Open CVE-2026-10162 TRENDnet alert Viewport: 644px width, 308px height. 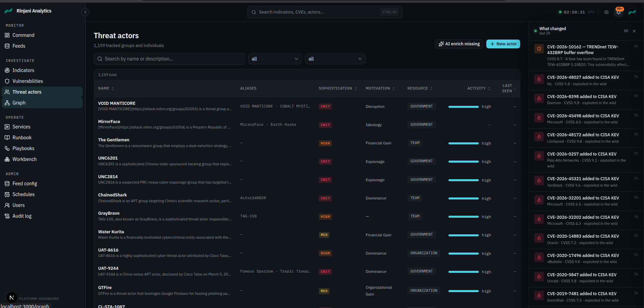click(586, 56)
